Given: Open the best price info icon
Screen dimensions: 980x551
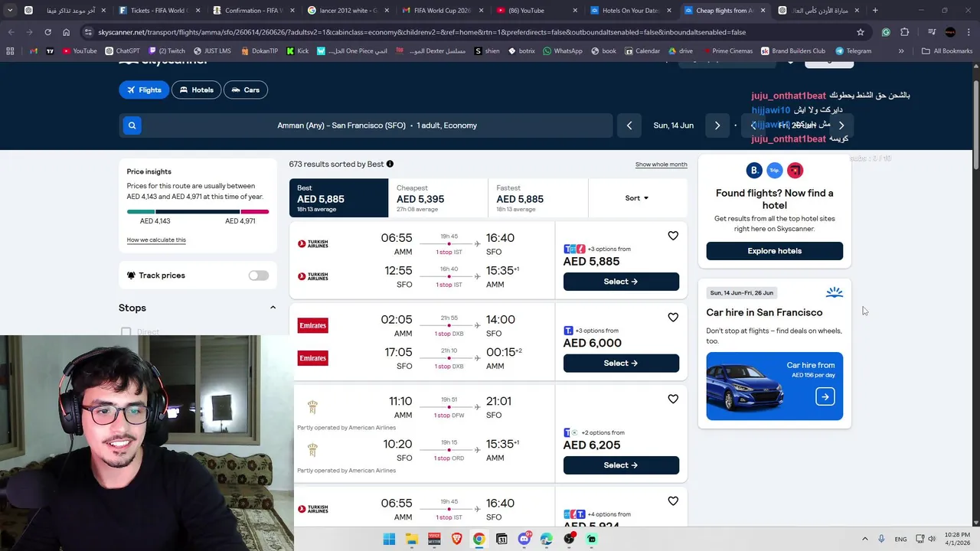Looking at the screenshot, I should pyautogui.click(x=390, y=164).
